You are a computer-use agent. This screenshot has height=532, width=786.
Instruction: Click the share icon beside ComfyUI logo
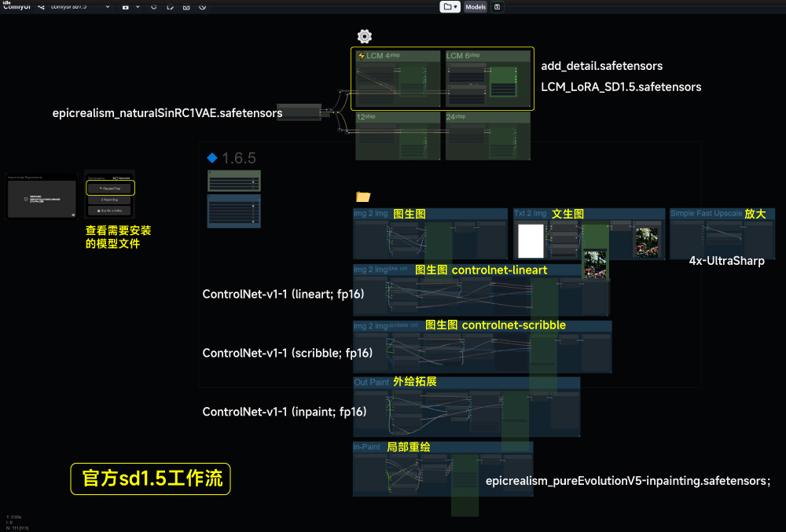pos(41,6)
